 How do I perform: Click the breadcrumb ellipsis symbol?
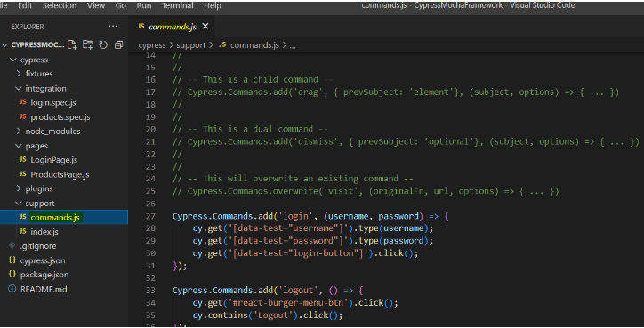click(x=293, y=46)
